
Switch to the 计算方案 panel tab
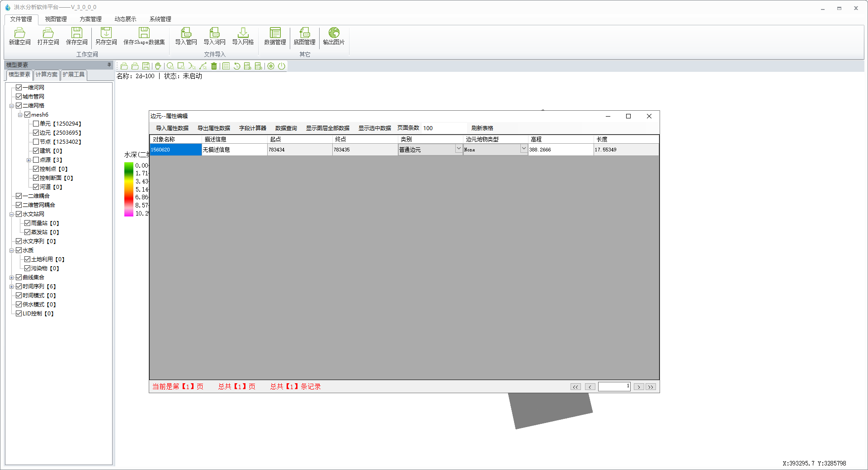(x=47, y=75)
